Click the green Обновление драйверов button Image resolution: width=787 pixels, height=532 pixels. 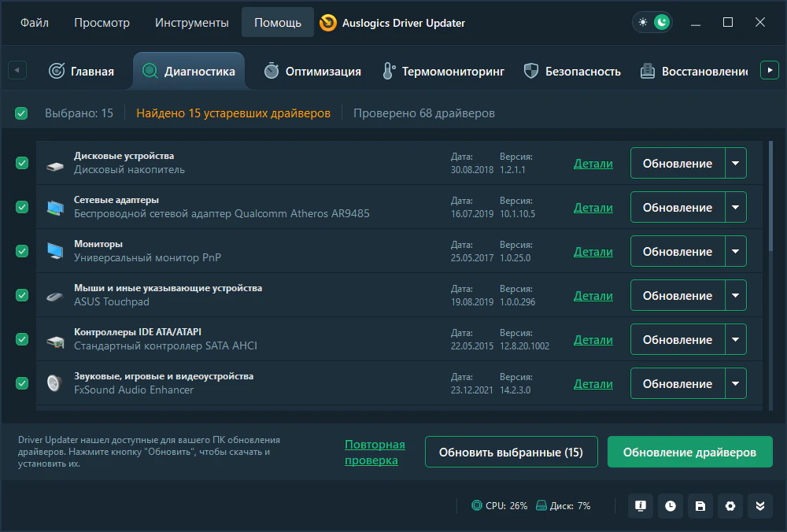click(x=689, y=452)
